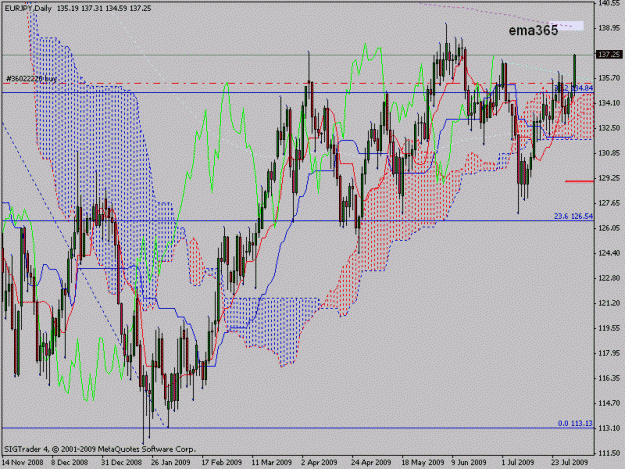Image resolution: width=625 pixels, height=469 pixels.
Task: Click the 119.55 price axis label
Action: tap(609, 328)
